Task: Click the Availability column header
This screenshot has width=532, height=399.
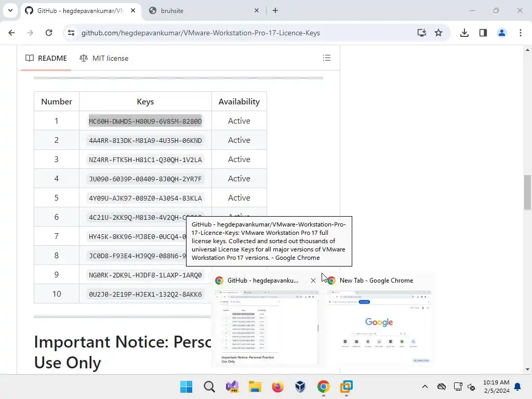Action: coord(239,101)
